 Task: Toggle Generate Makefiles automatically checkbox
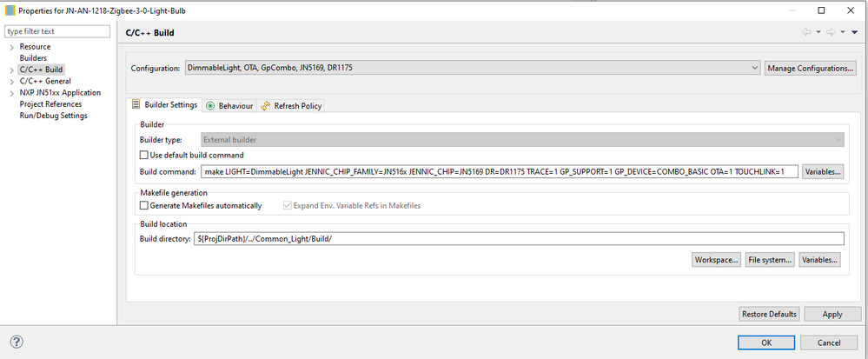pos(144,206)
